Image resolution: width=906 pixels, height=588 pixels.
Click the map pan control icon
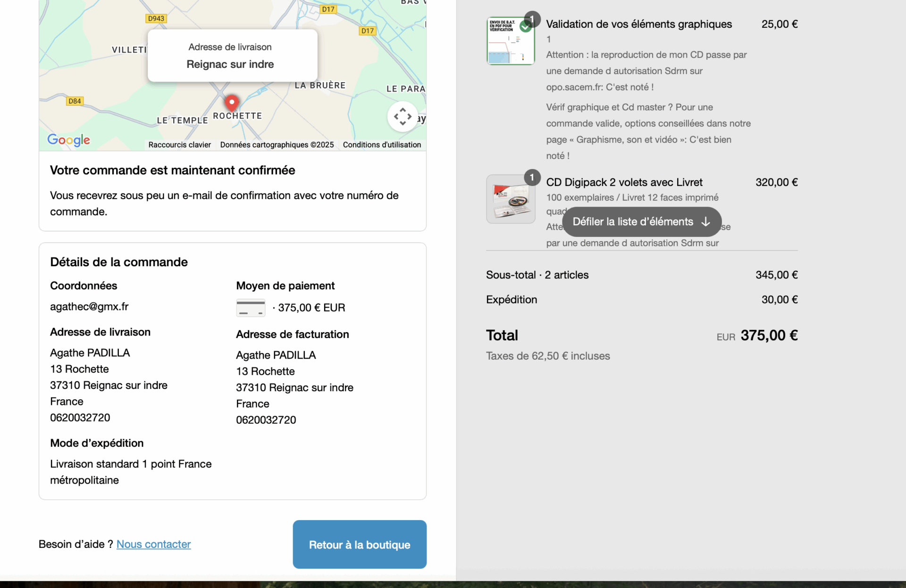coord(403,116)
